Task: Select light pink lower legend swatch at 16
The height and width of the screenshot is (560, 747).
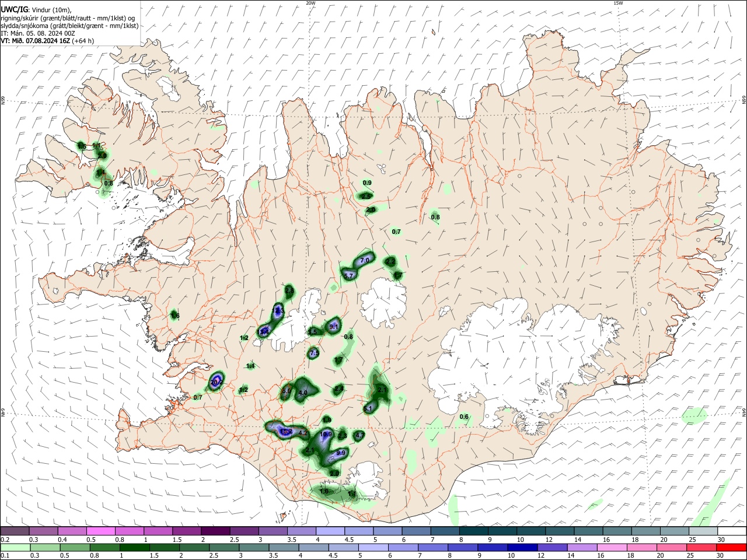Action: coord(612,547)
